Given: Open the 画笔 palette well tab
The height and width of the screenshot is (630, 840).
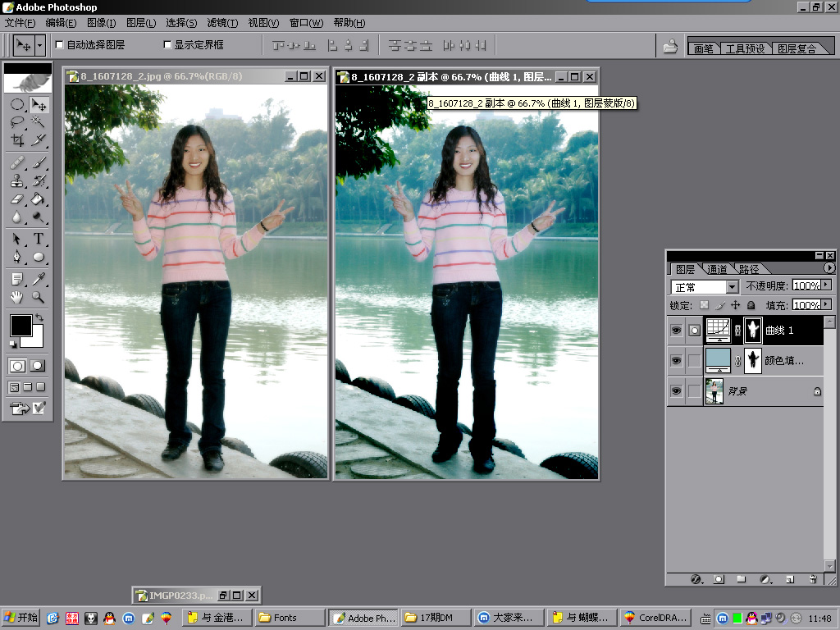Looking at the screenshot, I should (703, 48).
